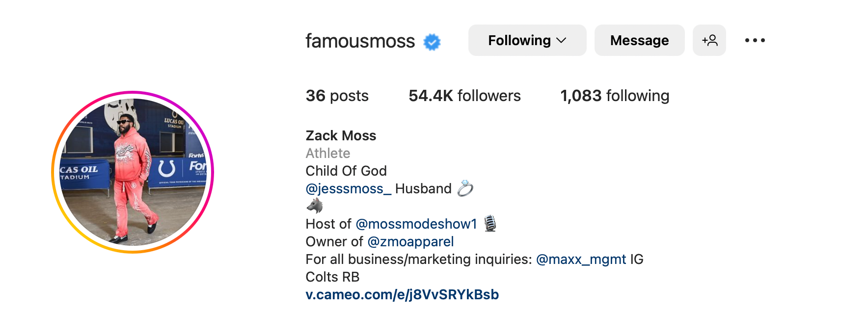Click the microphone emoji after mossmodeshow1
Viewport: 868px width, 313px height.
(490, 224)
